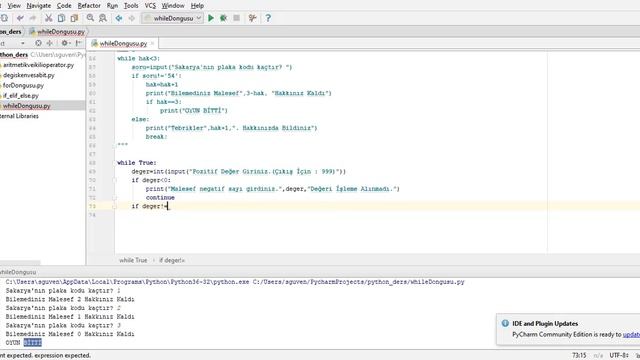The height and width of the screenshot is (360, 640).
Task: Click the fold marker beside the continue line
Action: [x=115, y=198]
